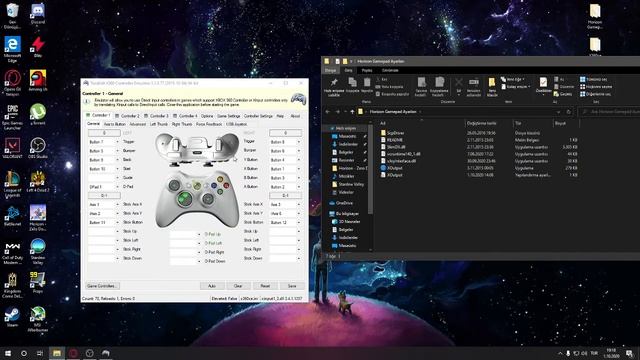
Task: Open the Game Settings tab
Action: pyautogui.click(x=229, y=116)
